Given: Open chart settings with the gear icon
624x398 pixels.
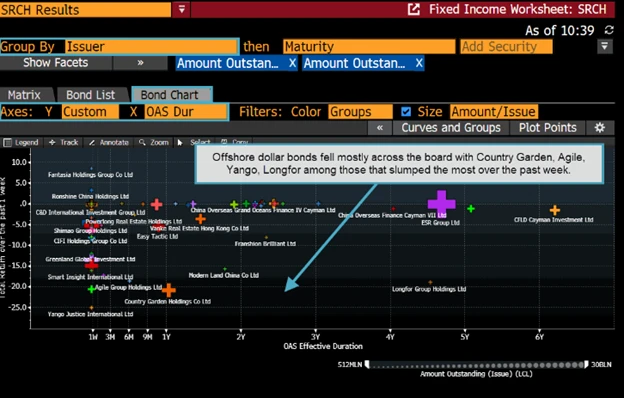Looking at the screenshot, I should [600, 128].
